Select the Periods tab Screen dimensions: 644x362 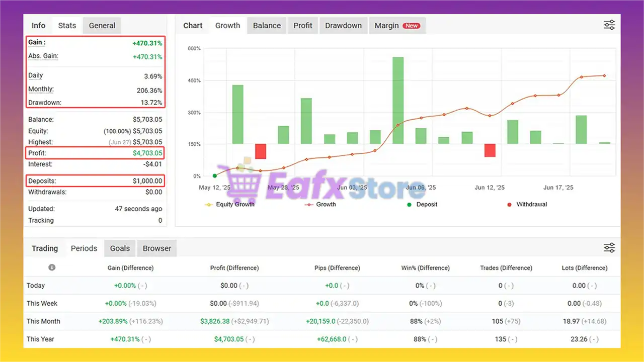(x=84, y=248)
